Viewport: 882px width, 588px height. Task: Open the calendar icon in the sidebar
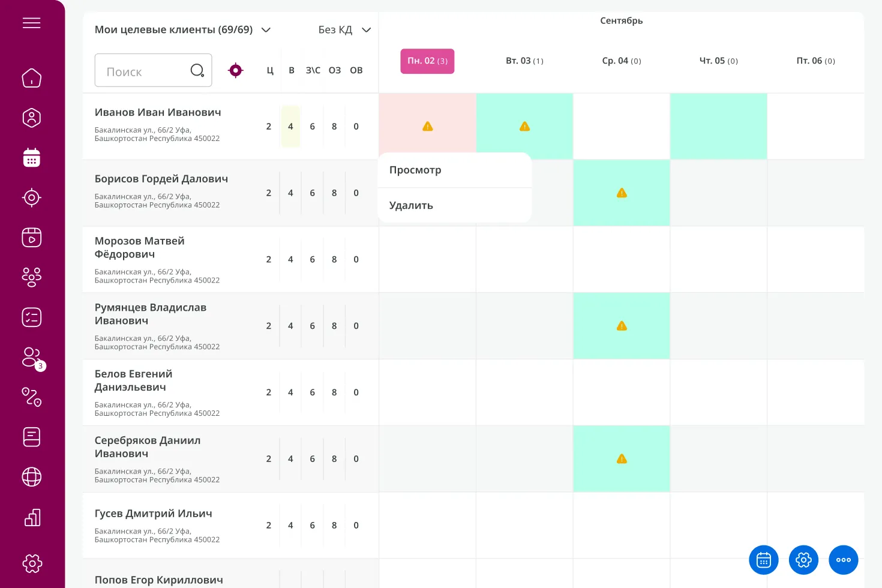tap(32, 158)
